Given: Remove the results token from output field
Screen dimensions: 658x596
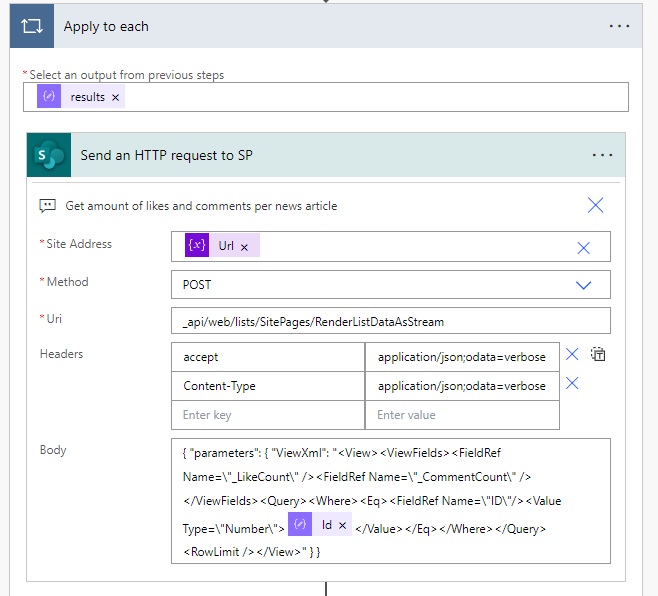Looking at the screenshot, I should (115, 97).
